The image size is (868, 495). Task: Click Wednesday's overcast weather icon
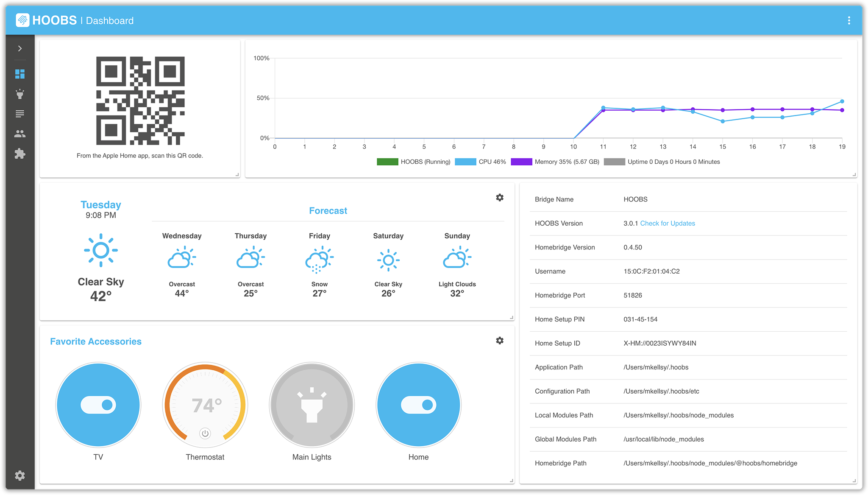click(182, 258)
